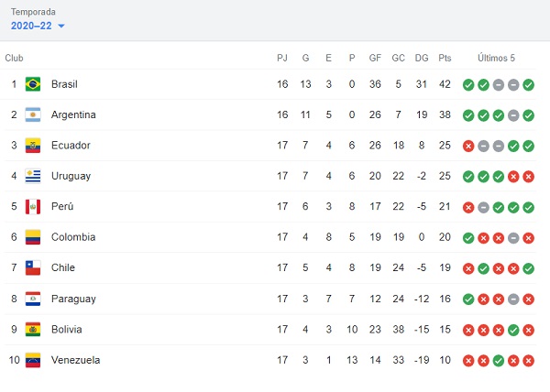Screen dimensions: 550x392
Task: Click the Bolivia flag icon
Action: point(33,329)
